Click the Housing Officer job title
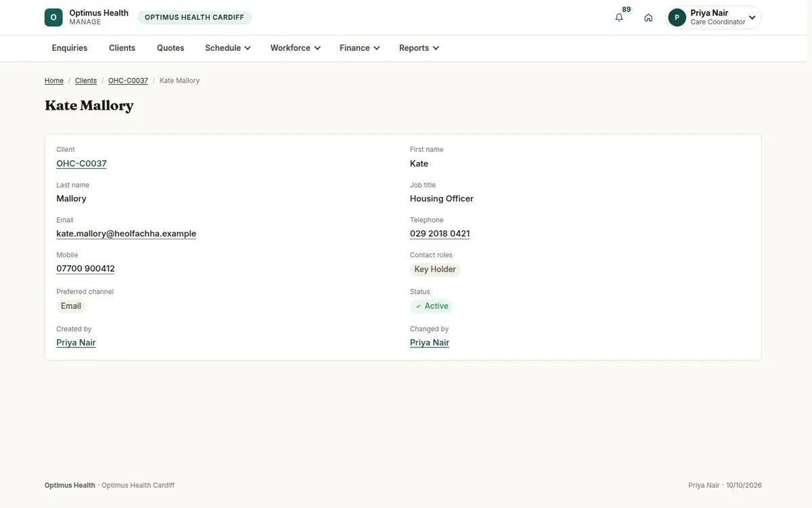Viewport: 812px width, 508px height. click(442, 198)
